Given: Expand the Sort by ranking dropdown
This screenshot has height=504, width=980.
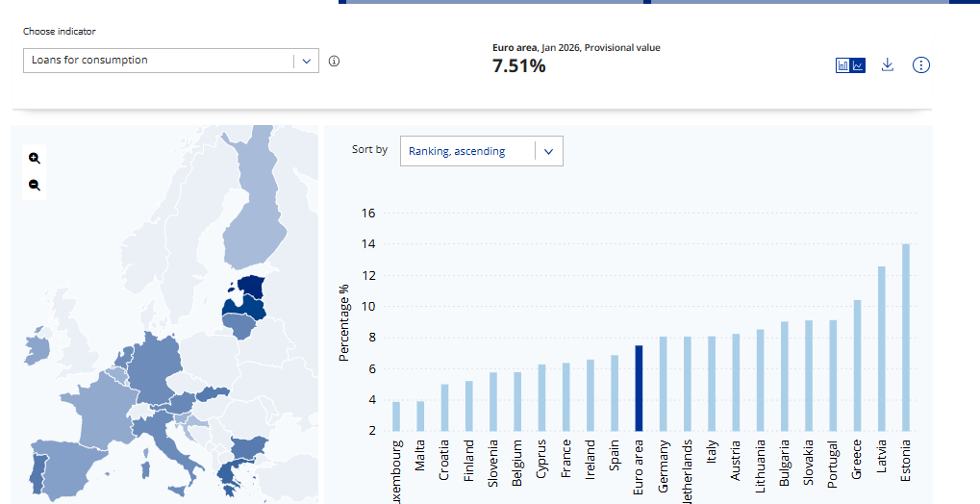Looking at the screenshot, I should 481,151.
